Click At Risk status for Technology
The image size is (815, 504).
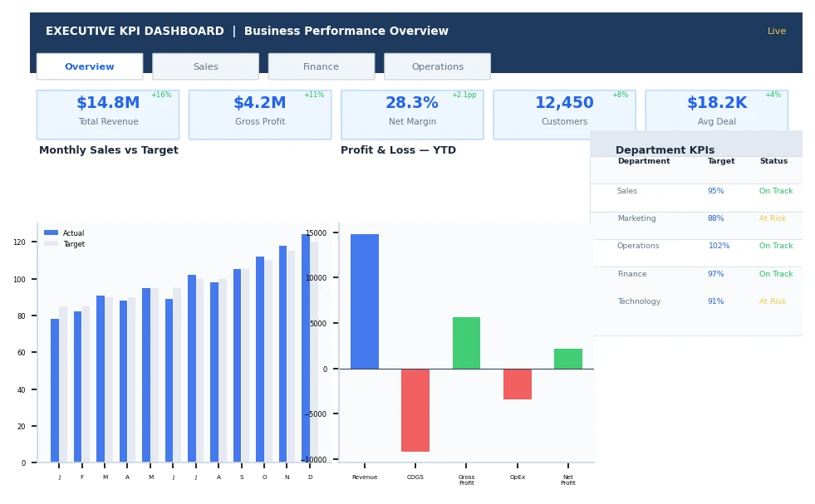(773, 301)
